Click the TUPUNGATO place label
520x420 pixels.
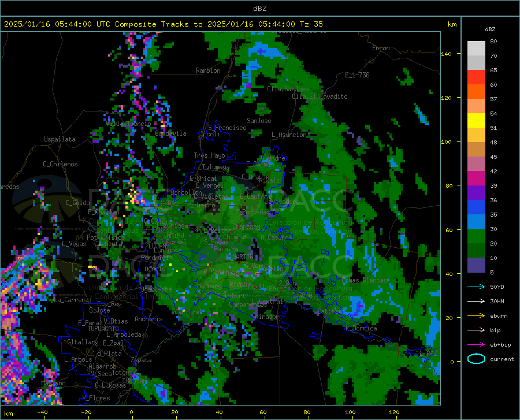pyautogui.click(x=103, y=329)
